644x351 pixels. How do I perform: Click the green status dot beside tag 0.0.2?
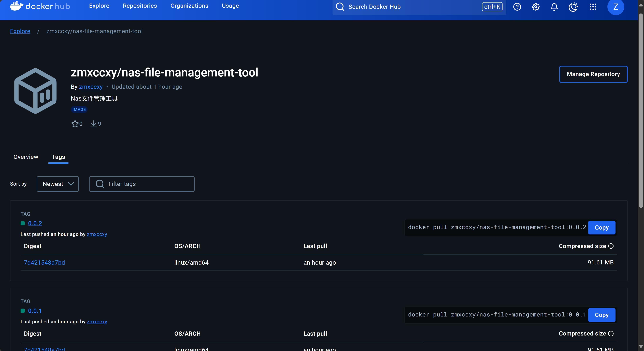tap(23, 224)
